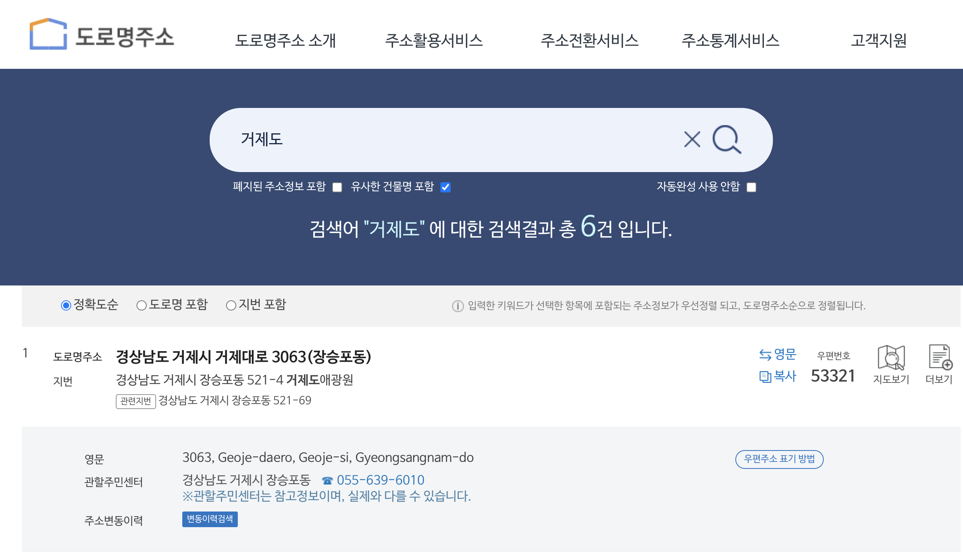Click the info icon beside sorting note
This screenshot has width=963, height=560.
(458, 306)
